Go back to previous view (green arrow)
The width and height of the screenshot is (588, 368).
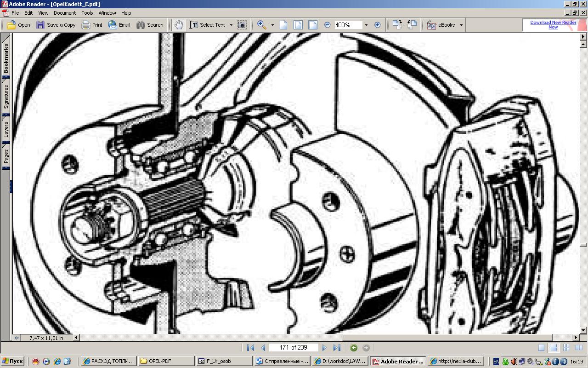pyautogui.click(x=353, y=348)
